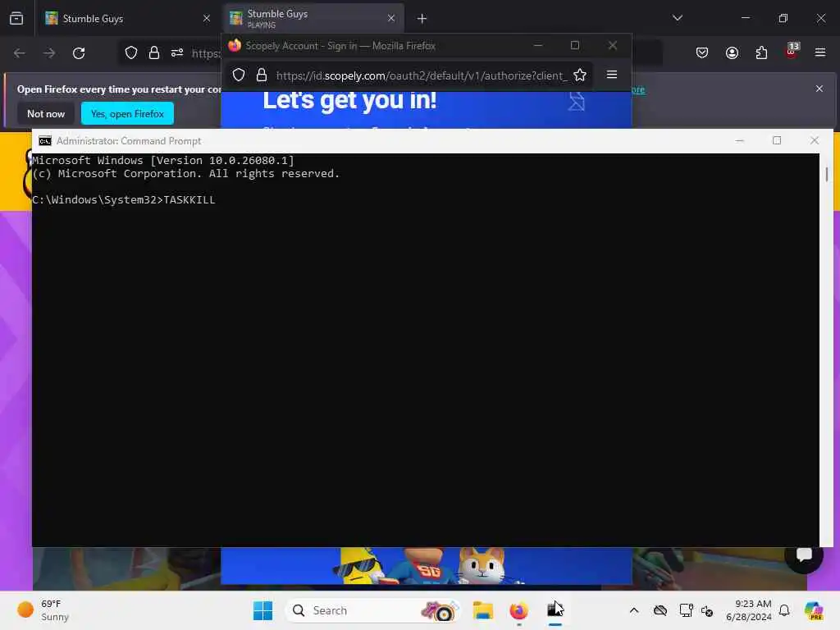
Task: Click the Let's get you in! heading
Action: pos(349,100)
